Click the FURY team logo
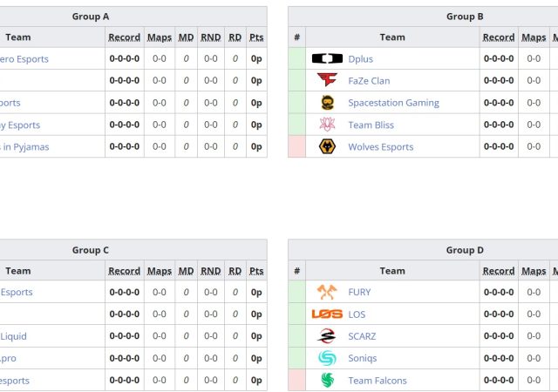The height and width of the screenshot is (392, 558). click(x=327, y=293)
